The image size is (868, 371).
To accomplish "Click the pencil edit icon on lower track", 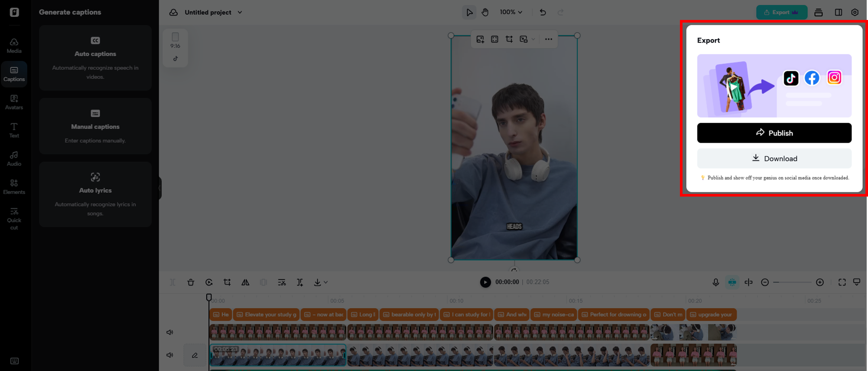I will [195, 355].
